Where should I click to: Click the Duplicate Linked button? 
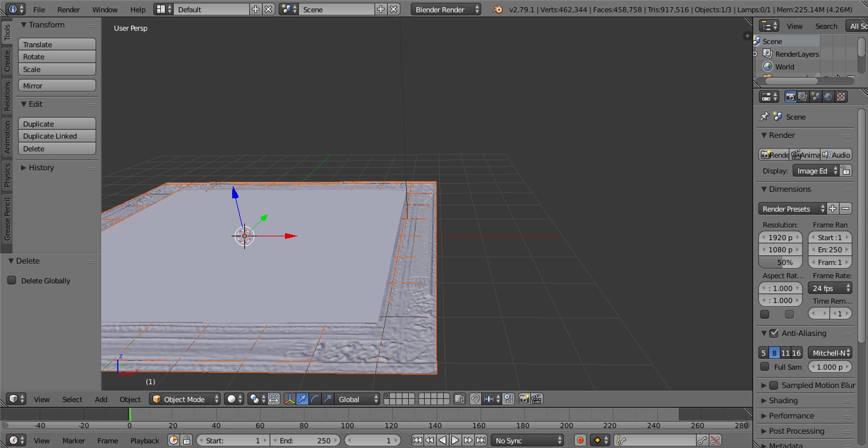[x=57, y=136]
